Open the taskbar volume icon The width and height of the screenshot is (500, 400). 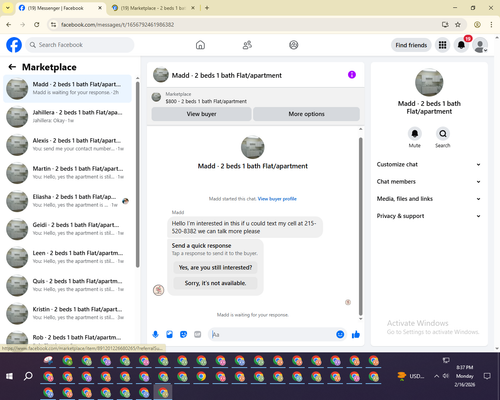click(x=446, y=376)
